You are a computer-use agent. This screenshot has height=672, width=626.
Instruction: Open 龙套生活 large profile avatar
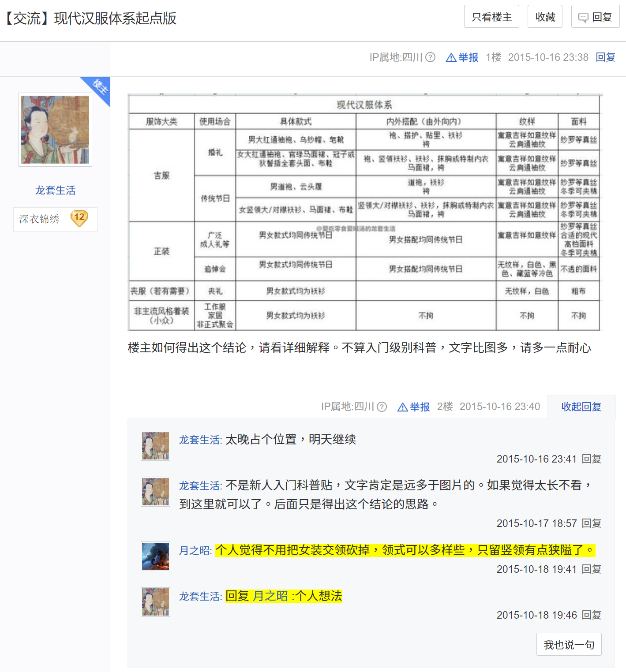point(55,130)
